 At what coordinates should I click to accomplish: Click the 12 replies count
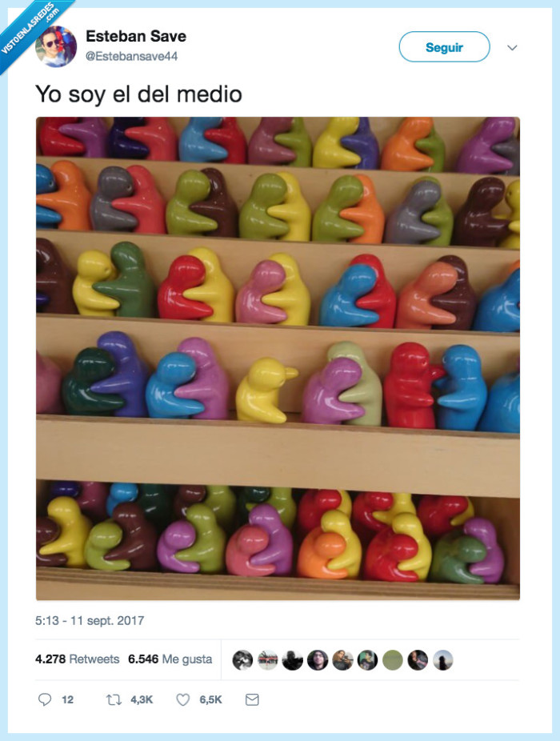click(x=67, y=699)
